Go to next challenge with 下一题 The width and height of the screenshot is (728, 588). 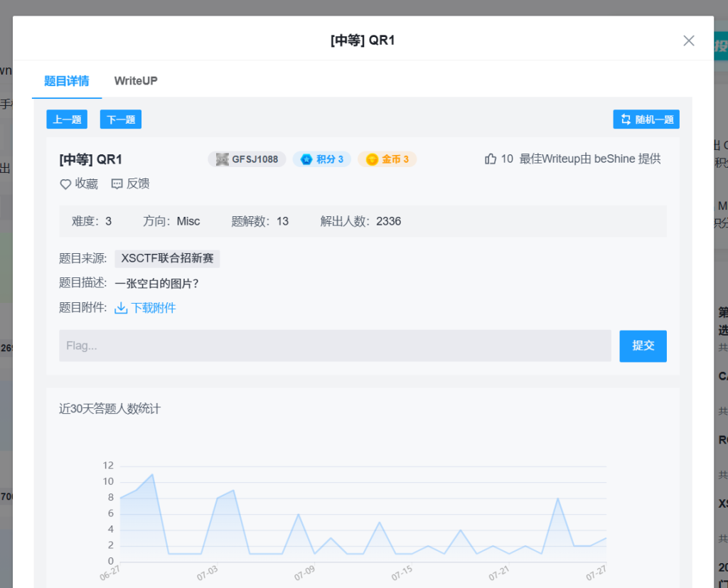[121, 119]
